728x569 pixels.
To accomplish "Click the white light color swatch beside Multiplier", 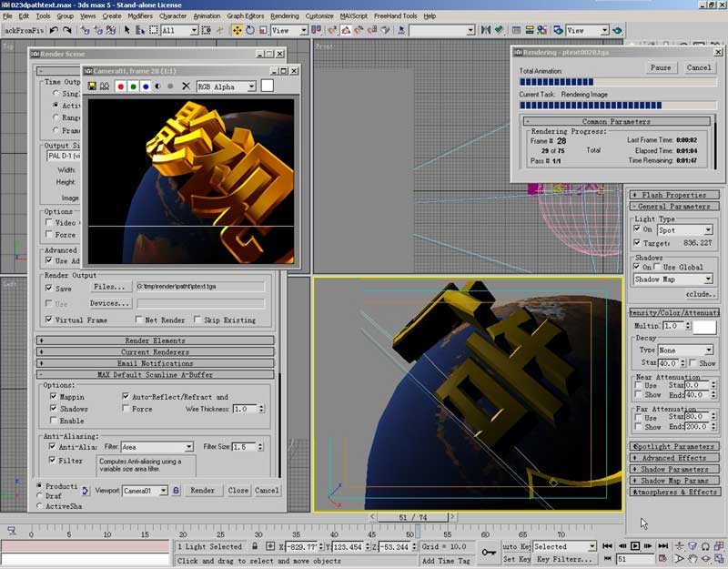I will (x=703, y=326).
